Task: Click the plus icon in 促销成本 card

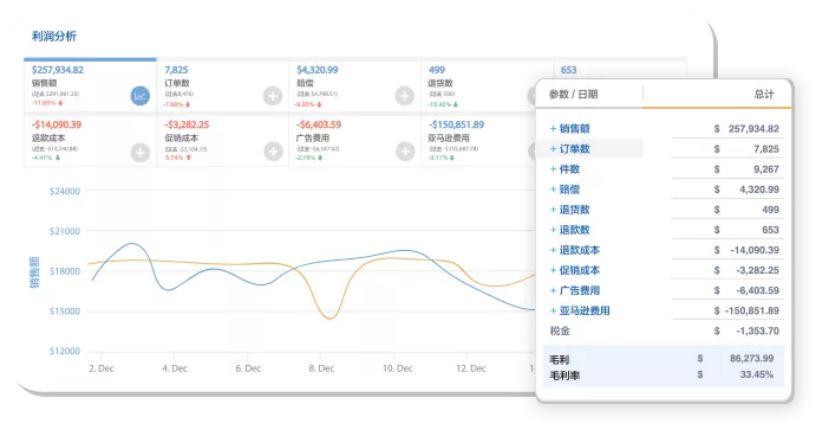Action: coord(273,151)
